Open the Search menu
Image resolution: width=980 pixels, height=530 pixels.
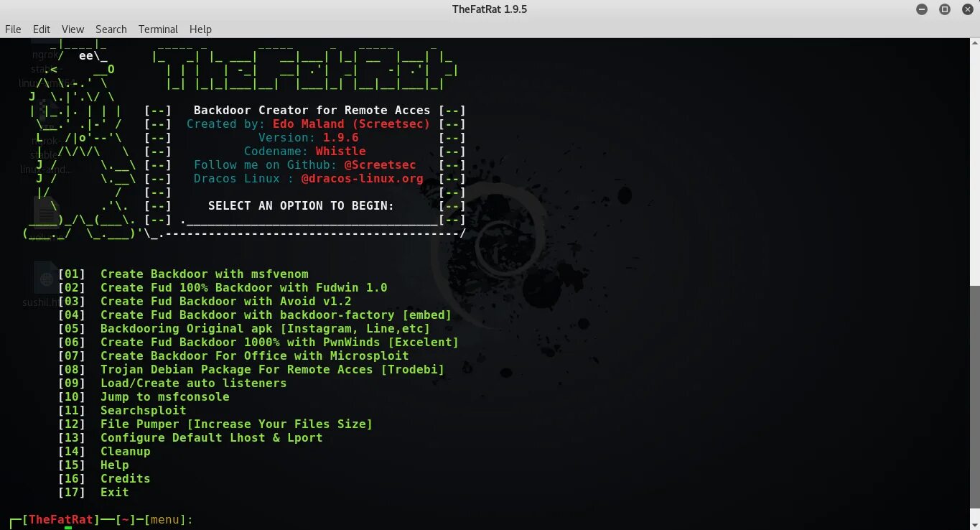coord(111,29)
